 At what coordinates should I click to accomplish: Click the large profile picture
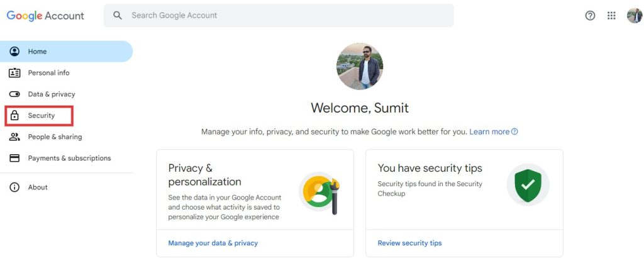click(x=360, y=66)
